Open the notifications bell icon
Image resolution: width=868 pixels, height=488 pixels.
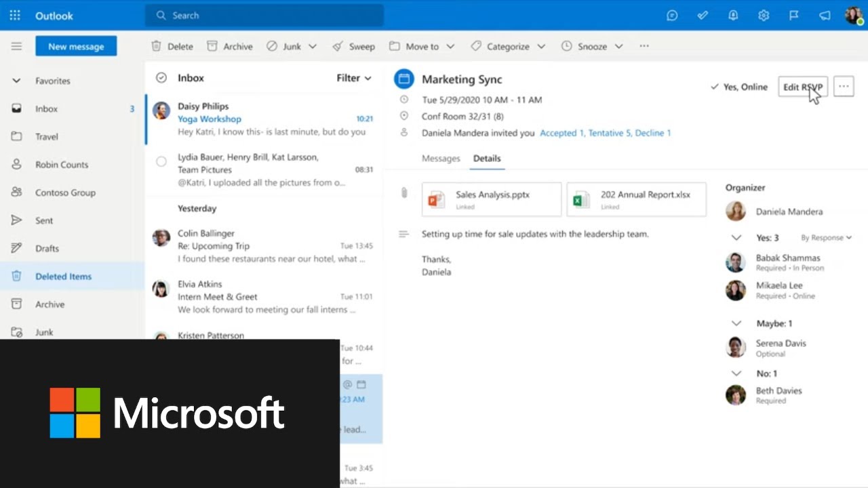coord(733,16)
